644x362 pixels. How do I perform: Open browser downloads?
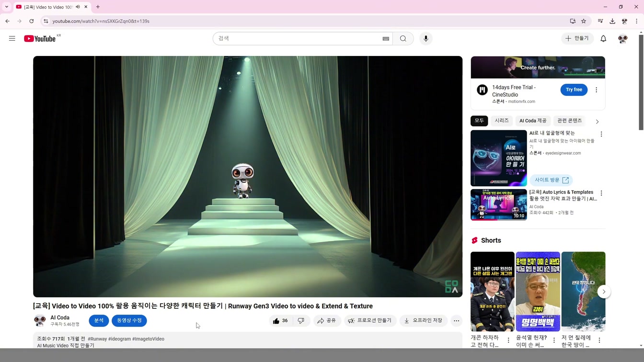tap(612, 21)
